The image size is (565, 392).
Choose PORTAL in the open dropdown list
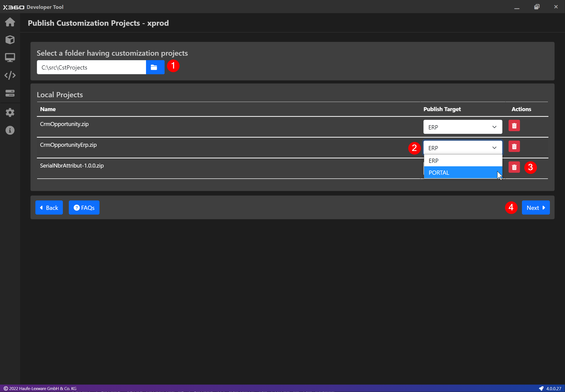click(463, 172)
